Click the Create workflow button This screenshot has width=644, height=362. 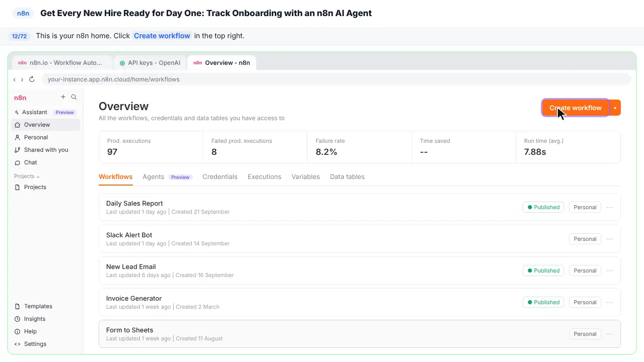click(x=576, y=108)
